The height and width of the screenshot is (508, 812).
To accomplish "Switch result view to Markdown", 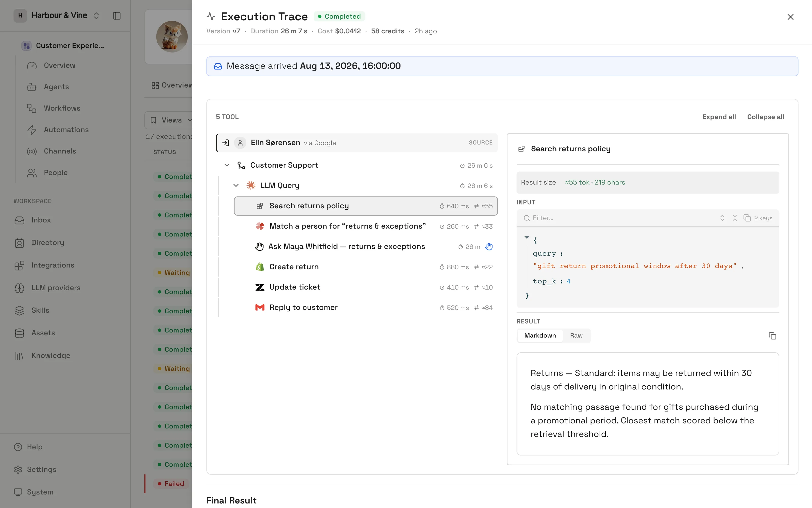I will (x=540, y=336).
